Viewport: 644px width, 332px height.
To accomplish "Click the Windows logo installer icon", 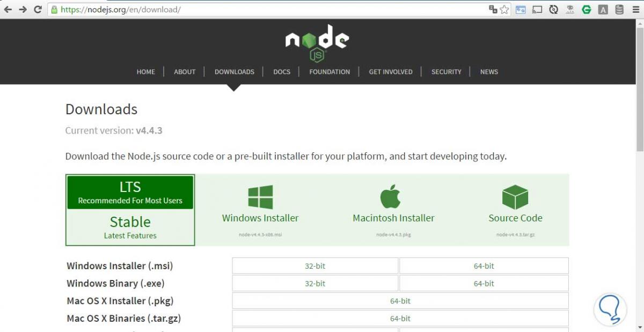I will click(260, 197).
